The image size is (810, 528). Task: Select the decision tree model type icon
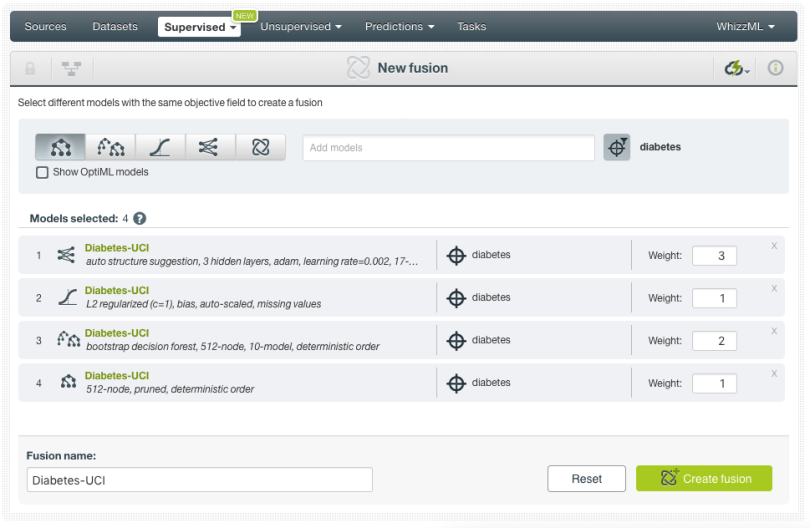coord(60,147)
